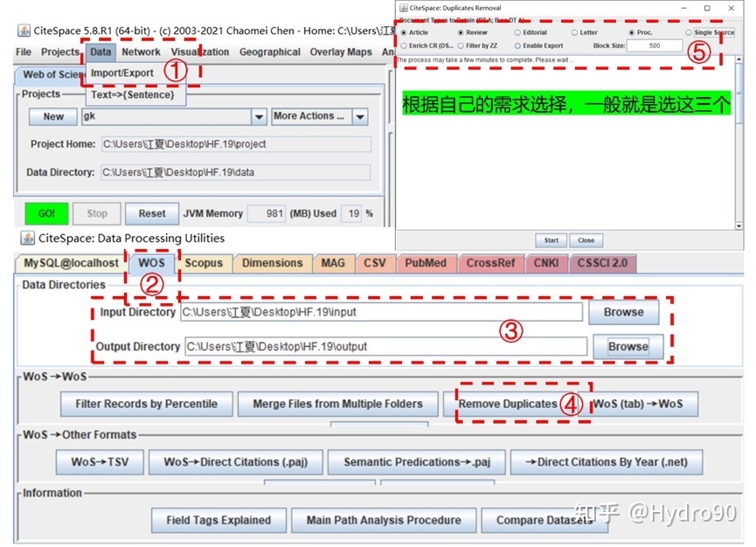
Task: Click the Project Home path field
Action: coord(236,144)
